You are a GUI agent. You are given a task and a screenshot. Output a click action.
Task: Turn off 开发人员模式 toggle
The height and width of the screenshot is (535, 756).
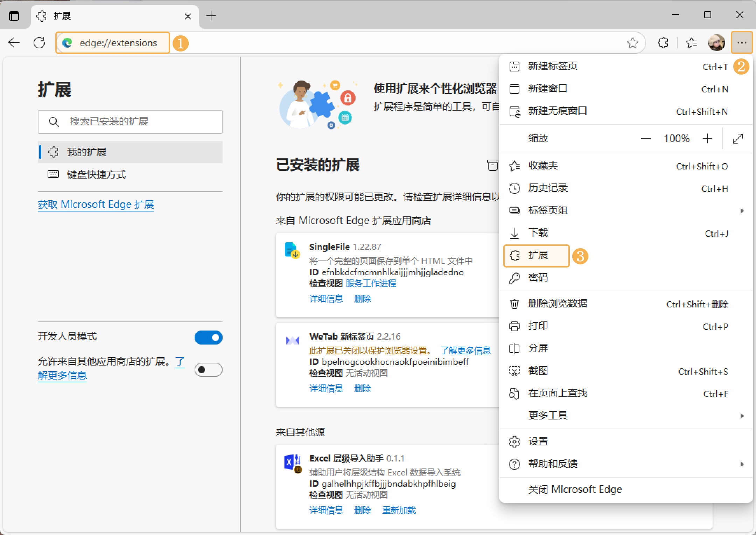(208, 338)
